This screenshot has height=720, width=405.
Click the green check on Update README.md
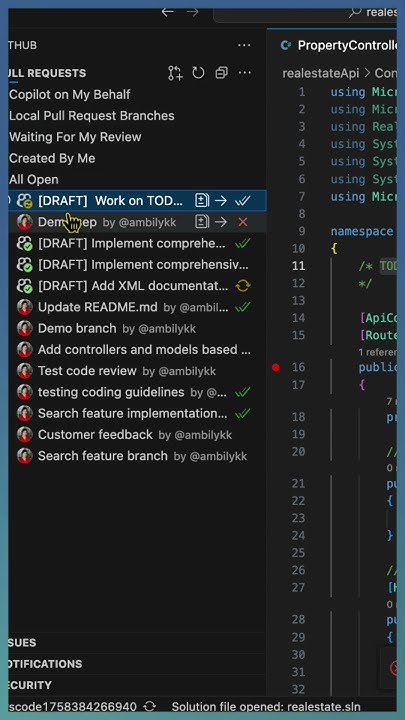[242, 307]
